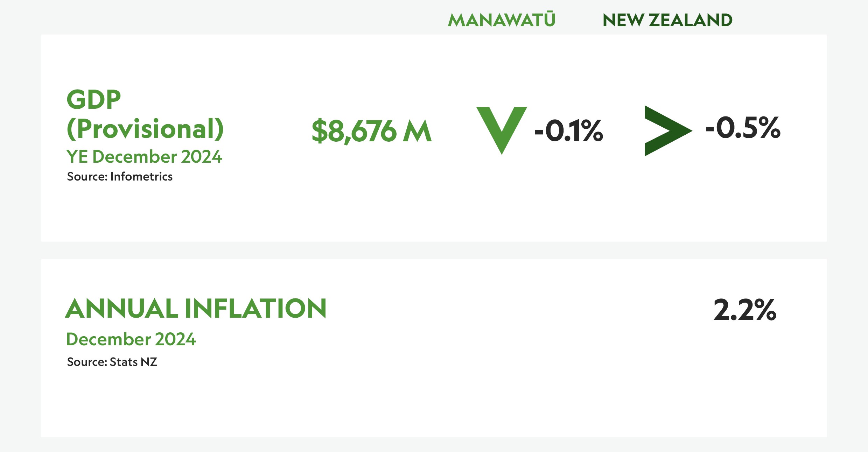Click the December 2024 inflation date label
868x452 pixels.
[131, 339]
